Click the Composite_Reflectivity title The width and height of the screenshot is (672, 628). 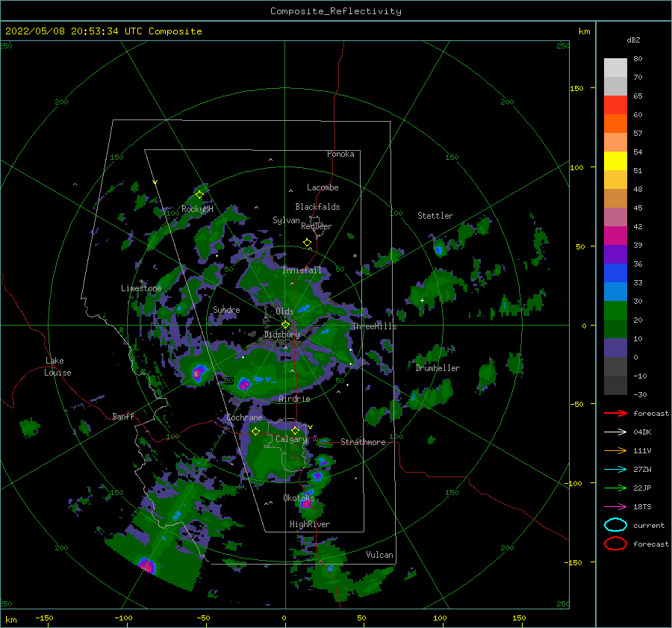(x=336, y=11)
